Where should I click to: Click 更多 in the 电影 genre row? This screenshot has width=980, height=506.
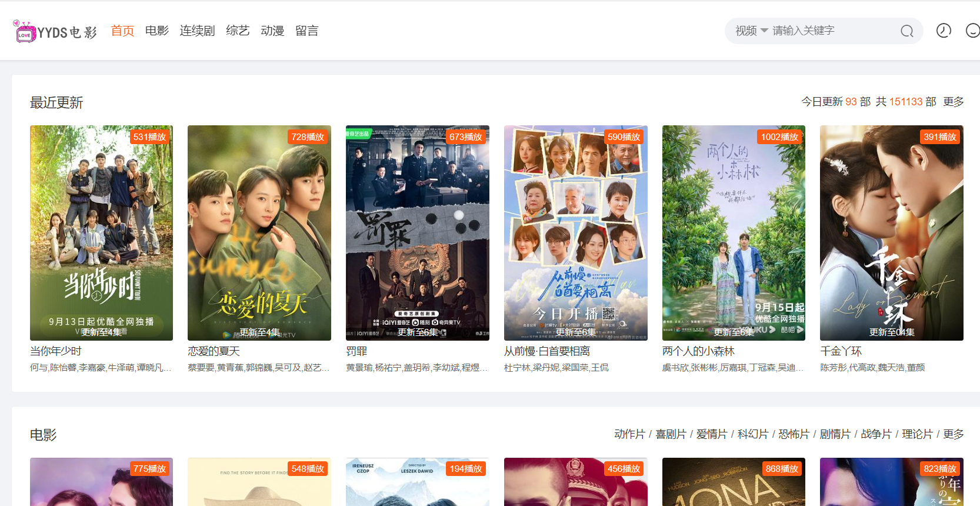coord(954,434)
